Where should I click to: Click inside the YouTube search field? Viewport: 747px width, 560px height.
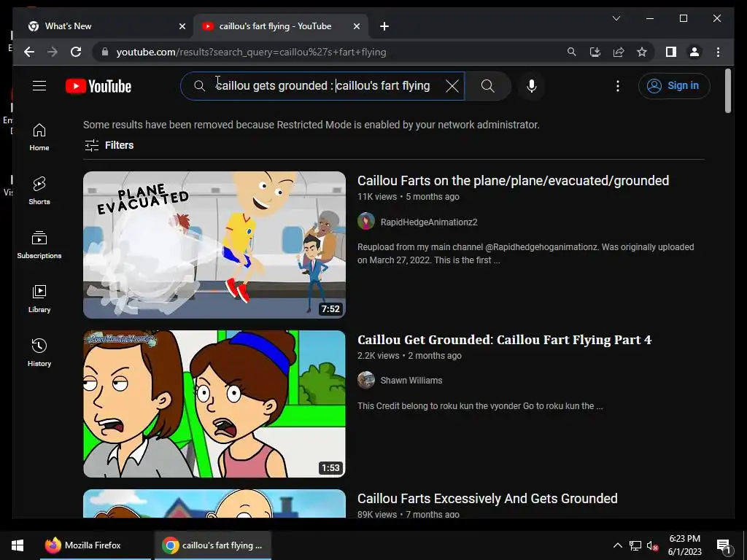coord(323,86)
